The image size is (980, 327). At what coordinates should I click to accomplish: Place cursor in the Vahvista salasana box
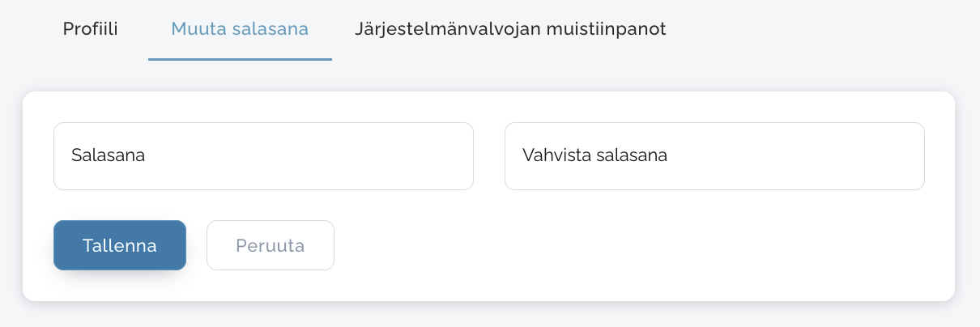pyautogui.click(x=714, y=156)
